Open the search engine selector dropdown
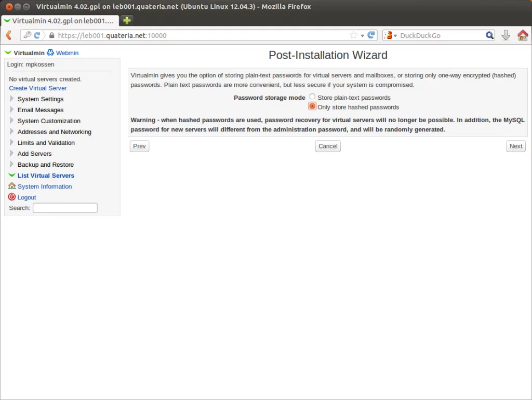 click(x=391, y=35)
